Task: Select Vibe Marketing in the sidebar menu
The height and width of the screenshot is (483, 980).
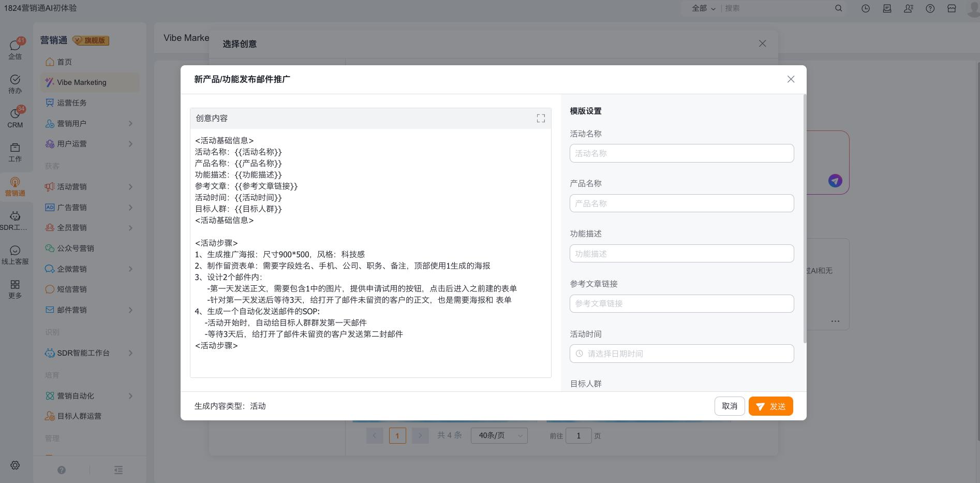Action: (82, 82)
